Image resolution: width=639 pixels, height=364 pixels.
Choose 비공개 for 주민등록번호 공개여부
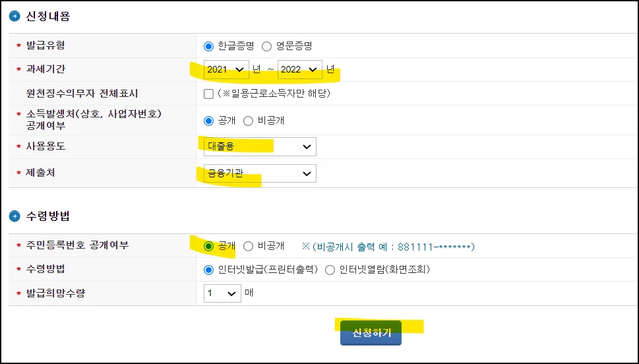coord(248,246)
